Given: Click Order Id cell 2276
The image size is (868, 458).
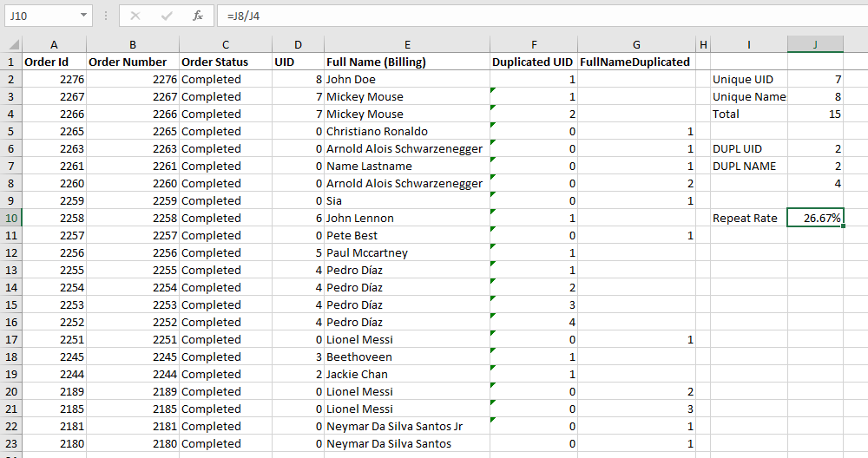Looking at the screenshot, I should coord(54,79).
